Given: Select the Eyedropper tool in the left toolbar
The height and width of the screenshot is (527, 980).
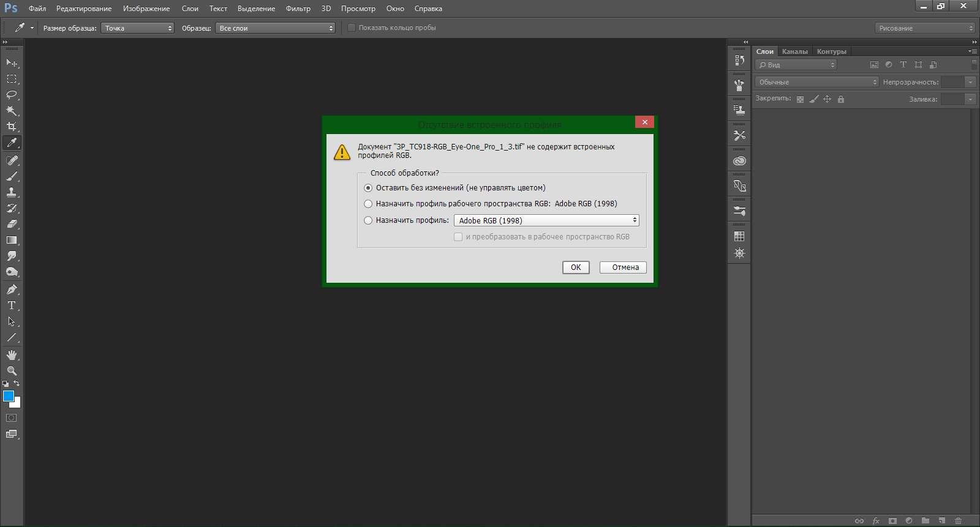Looking at the screenshot, I should click(x=12, y=143).
